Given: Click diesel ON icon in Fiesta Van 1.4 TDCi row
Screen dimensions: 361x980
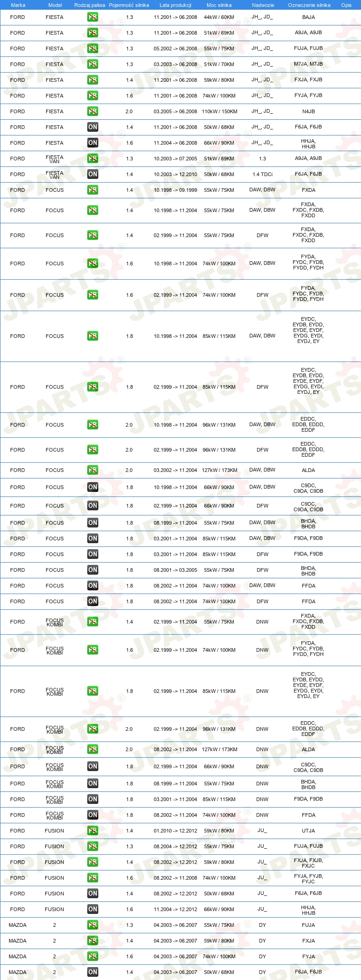Looking at the screenshot, I should click(x=92, y=174).
